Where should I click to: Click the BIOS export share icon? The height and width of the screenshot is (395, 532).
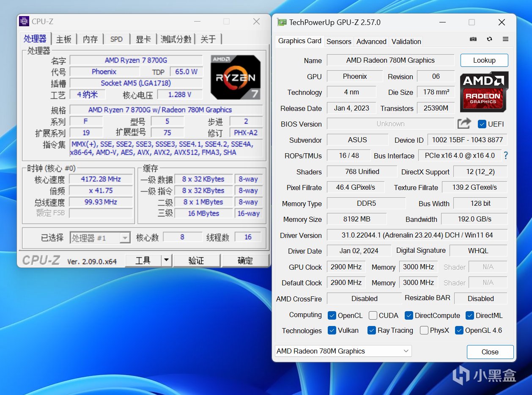click(464, 124)
